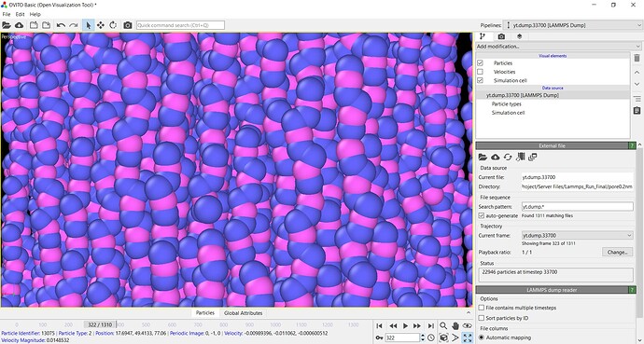Open the Edit menu
This screenshot has height=344, width=644.
(20, 14)
